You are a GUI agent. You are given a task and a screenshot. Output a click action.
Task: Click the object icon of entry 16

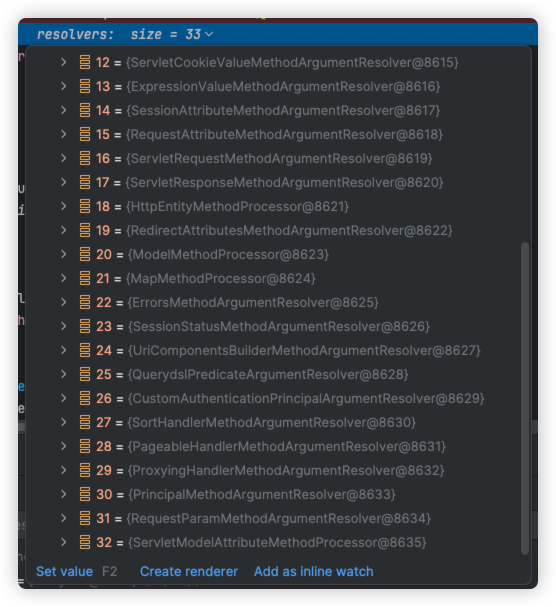point(85,158)
